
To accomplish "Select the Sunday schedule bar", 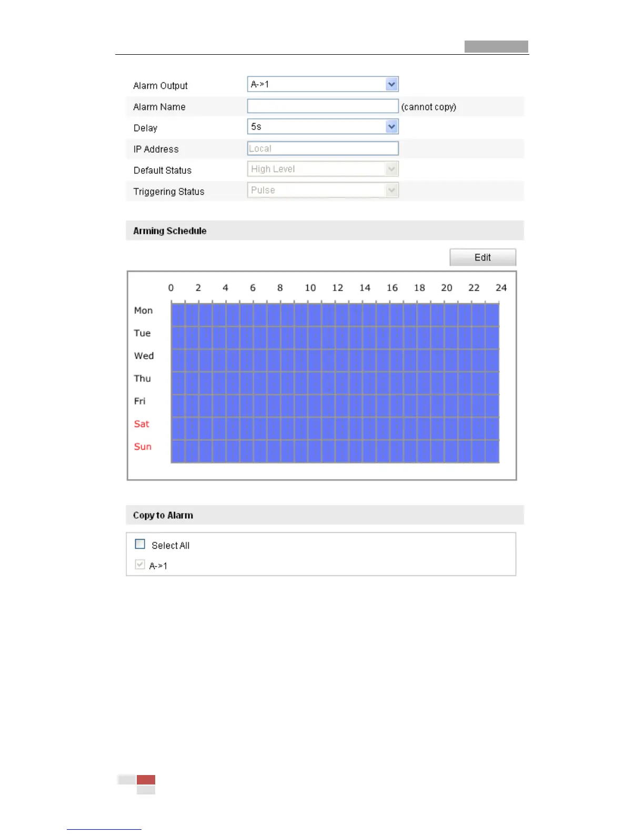I will pos(335,451).
